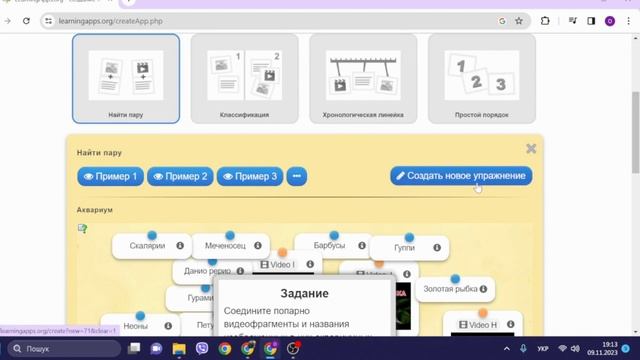This screenshot has width=640, height=360.
Task: Click the blue pin on Скалярии card
Action: point(152,235)
